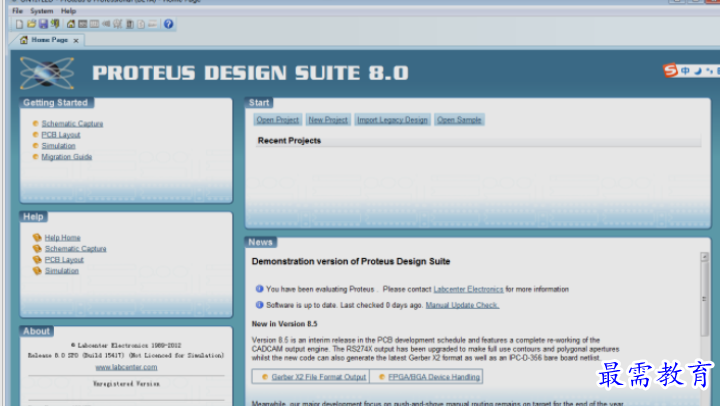The image size is (720, 406).
Task: Save project using the floppy disk icon
Action: click(43, 24)
